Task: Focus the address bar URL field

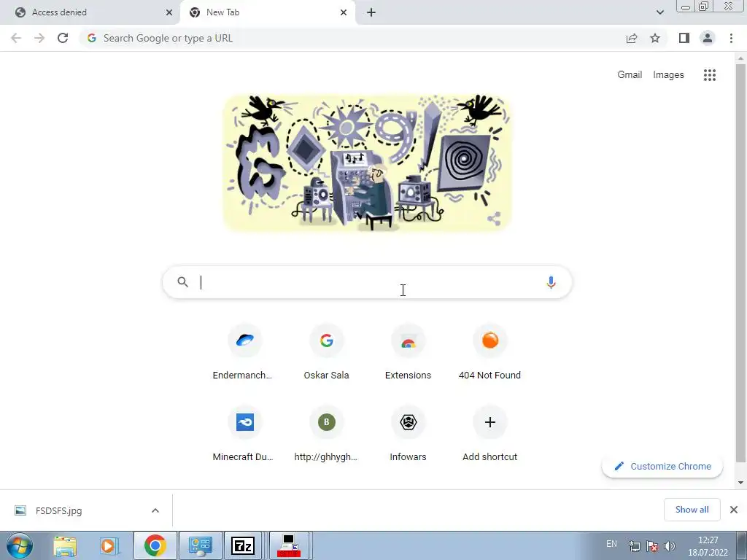Action: tap(352, 38)
